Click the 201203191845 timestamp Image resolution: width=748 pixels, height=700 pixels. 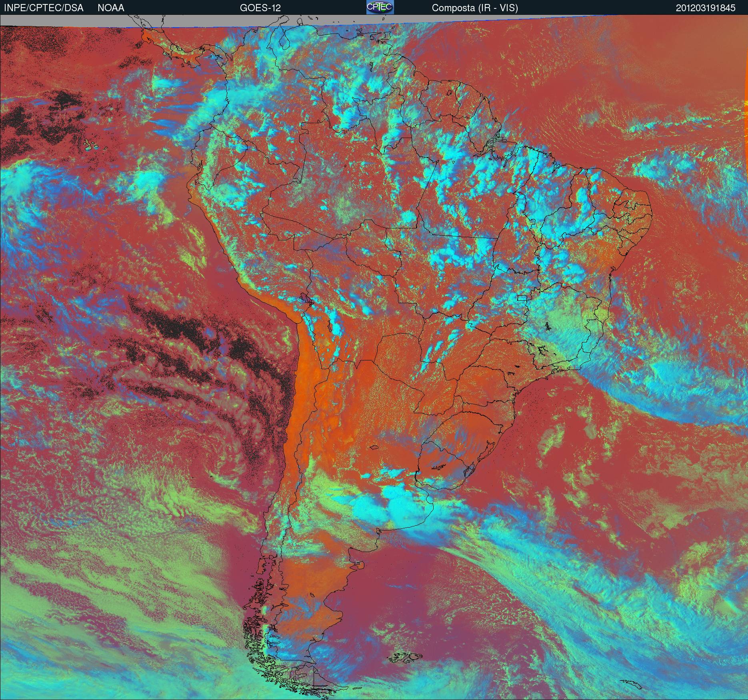pyautogui.click(x=706, y=8)
